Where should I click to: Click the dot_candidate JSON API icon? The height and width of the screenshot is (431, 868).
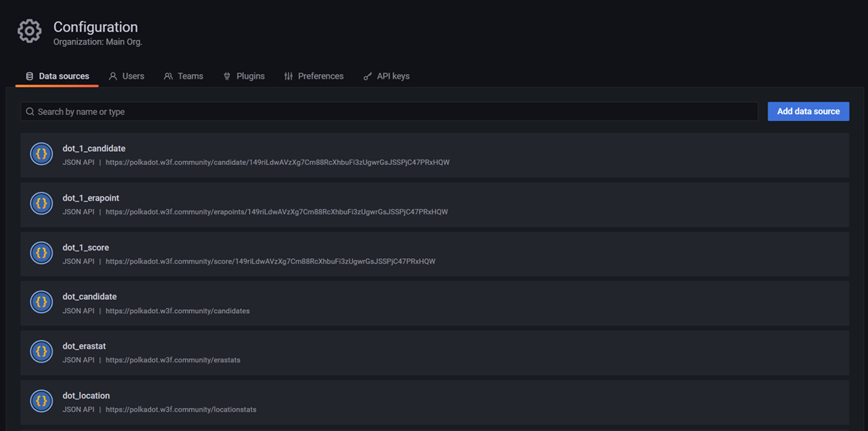(42, 302)
